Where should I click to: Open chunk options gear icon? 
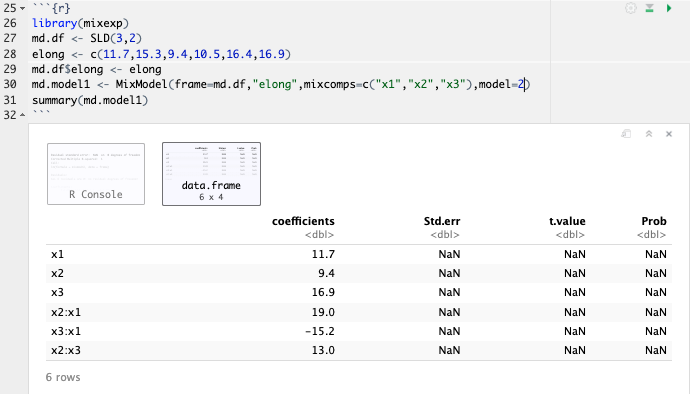tap(631, 8)
